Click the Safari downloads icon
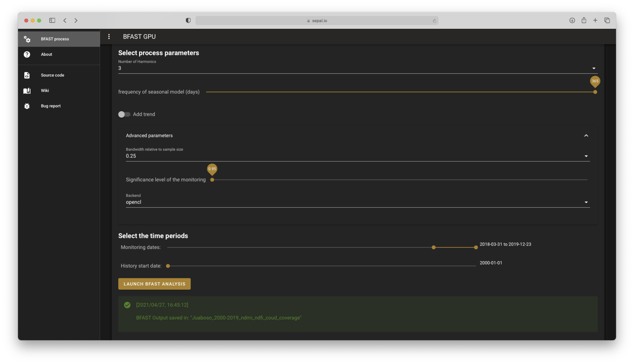Image resolution: width=634 pixels, height=364 pixels. [x=572, y=21]
